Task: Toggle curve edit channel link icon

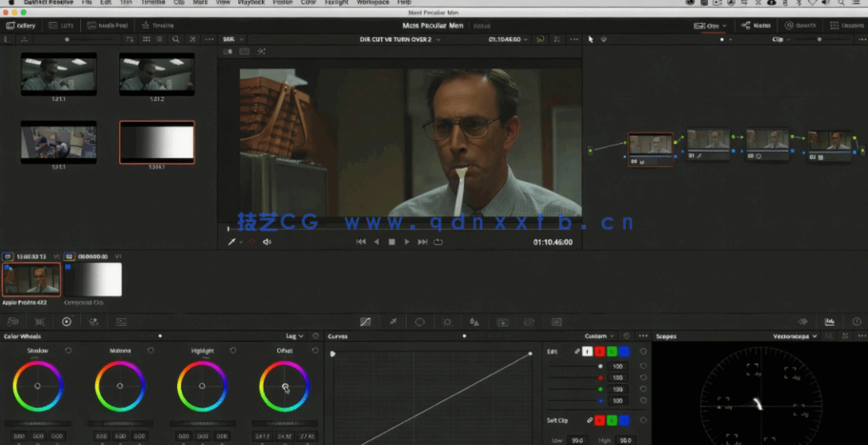Action: (576, 352)
